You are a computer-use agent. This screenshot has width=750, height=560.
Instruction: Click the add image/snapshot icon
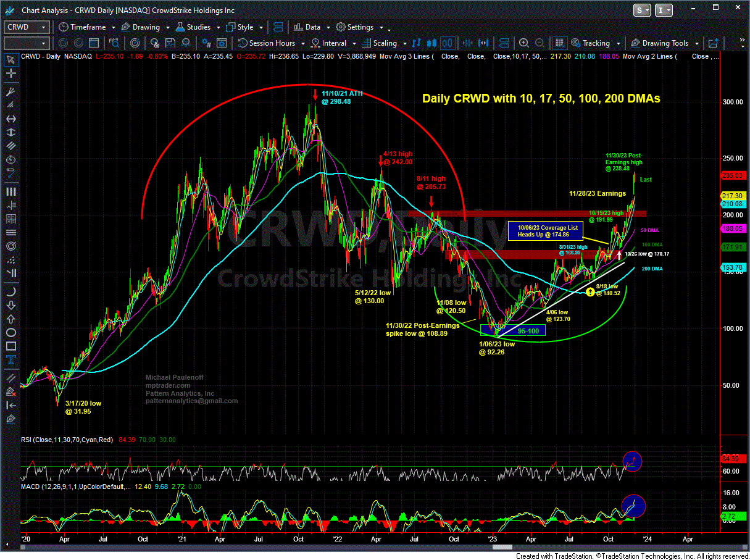(713, 43)
